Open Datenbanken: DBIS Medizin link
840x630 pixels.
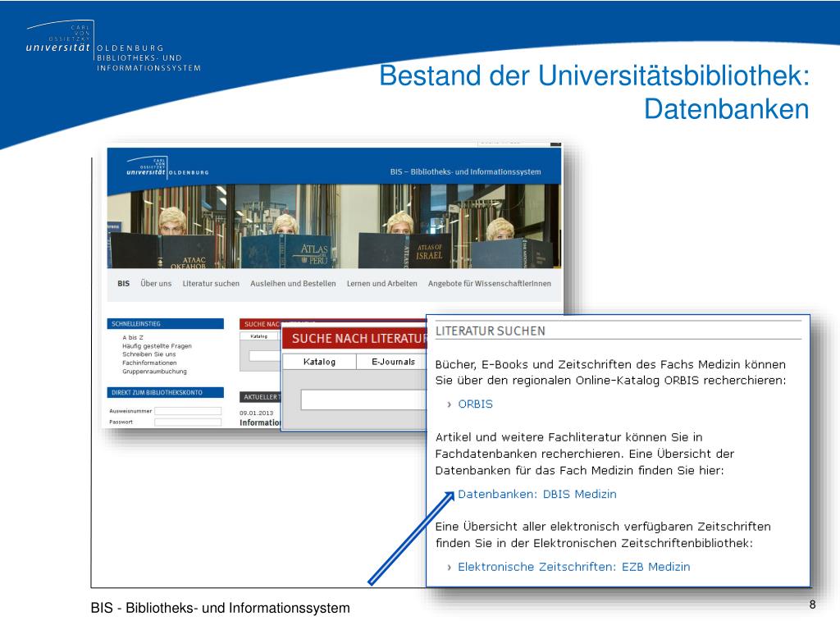[536, 494]
